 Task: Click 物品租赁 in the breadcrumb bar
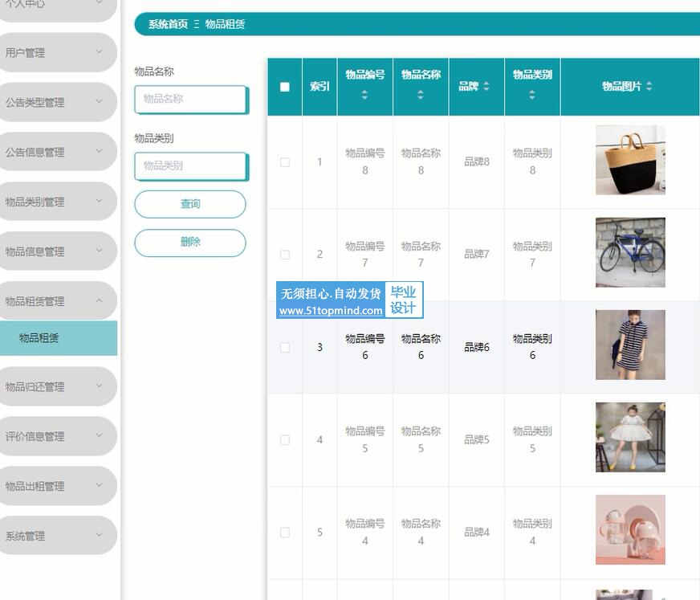(225, 24)
